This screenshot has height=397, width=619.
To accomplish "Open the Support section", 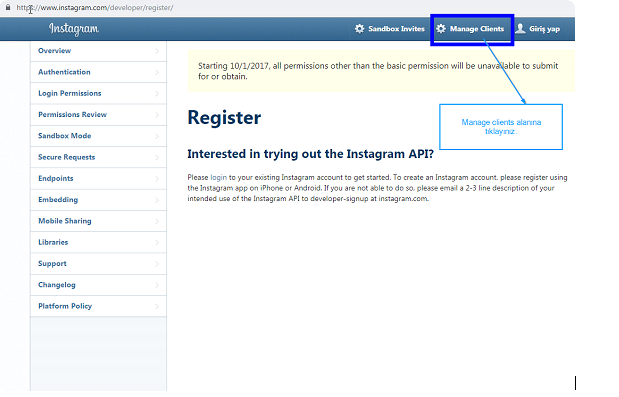I will [98, 264].
